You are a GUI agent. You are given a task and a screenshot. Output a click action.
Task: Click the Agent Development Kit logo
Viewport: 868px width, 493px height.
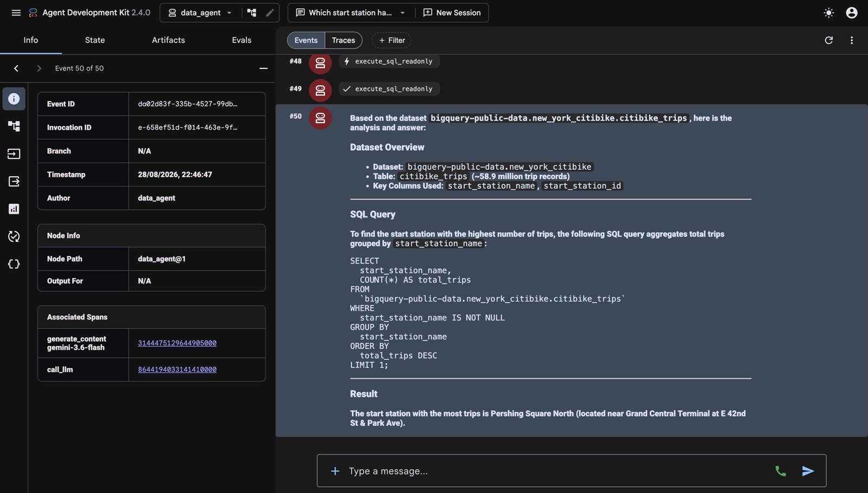coord(33,12)
